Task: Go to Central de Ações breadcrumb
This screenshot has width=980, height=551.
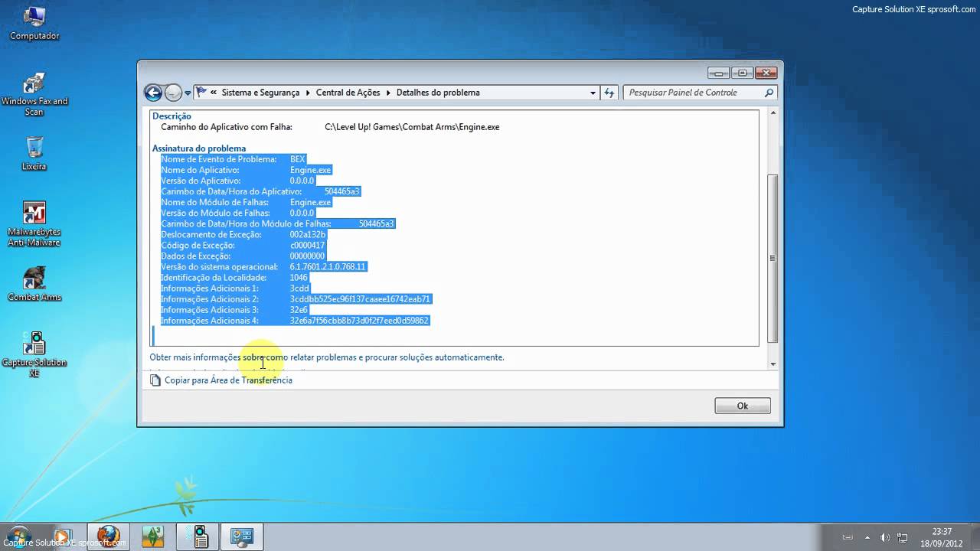Action: (348, 93)
